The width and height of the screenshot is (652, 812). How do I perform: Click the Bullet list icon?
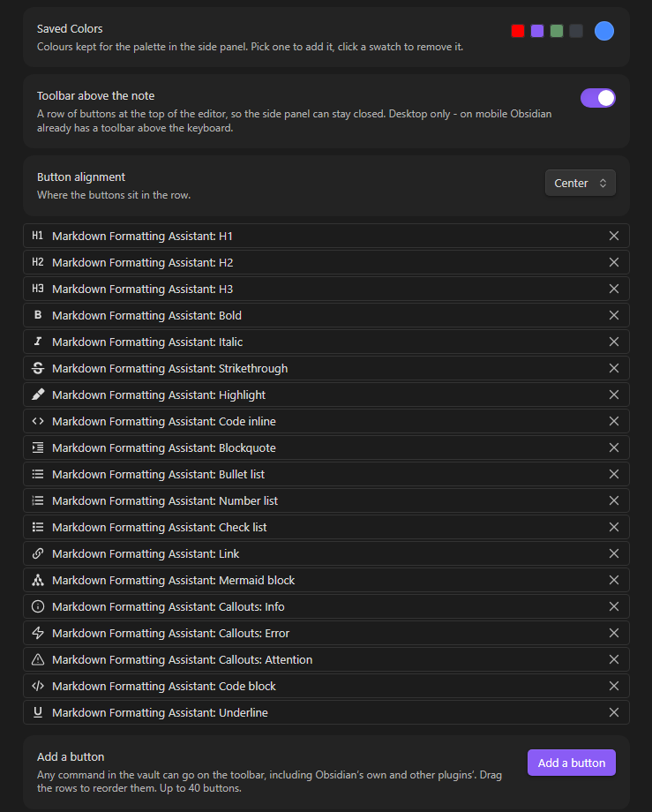(38, 474)
